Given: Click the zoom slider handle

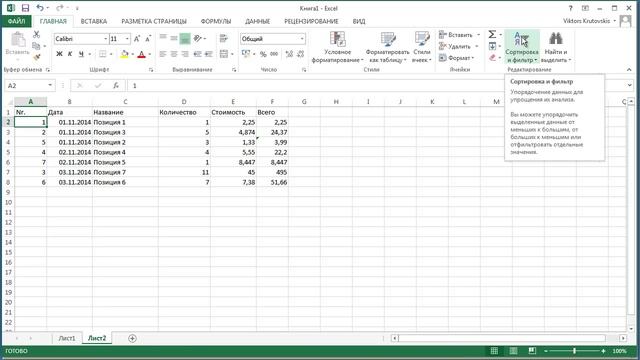Looking at the screenshot, I should 574,351.
